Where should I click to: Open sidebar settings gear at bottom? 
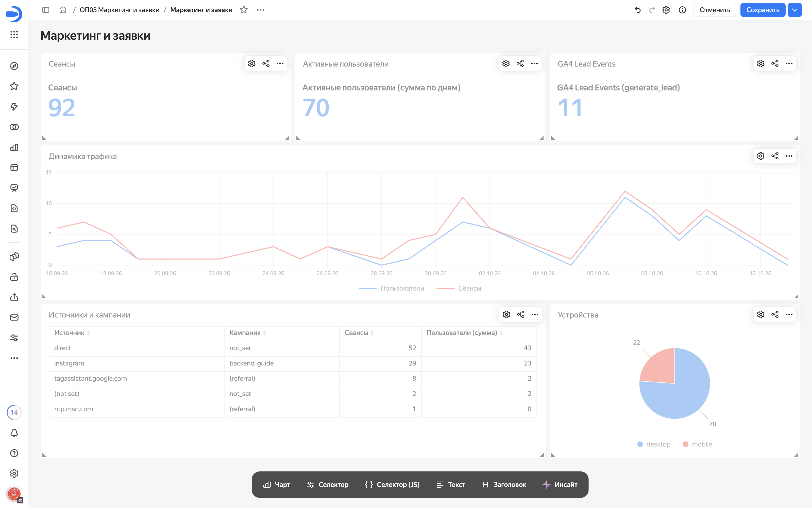tap(14, 473)
